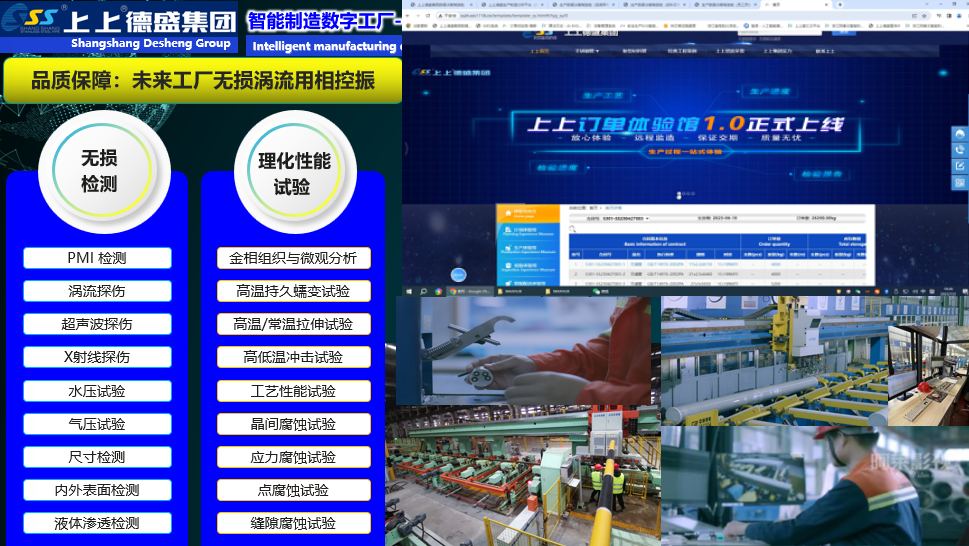Open Planning Experience Museum sidebar item
This screenshot has width=969, height=546.
(x=528, y=232)
